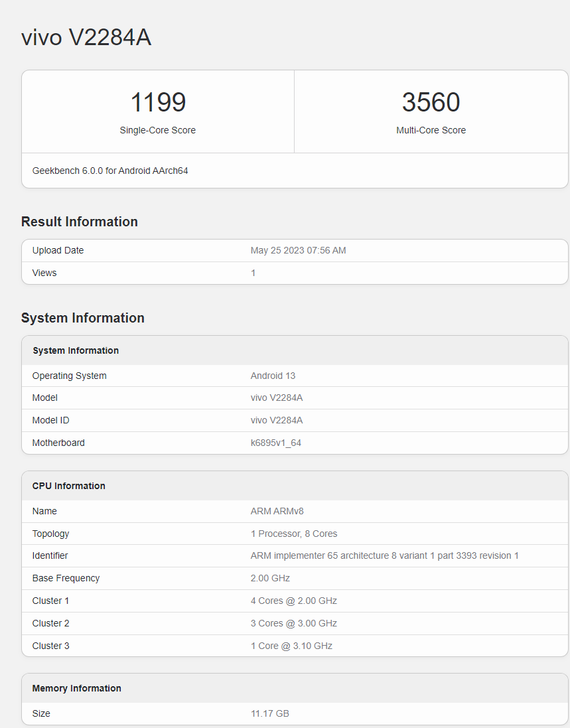Select the single-core score value 1199
This screenshot has width=570, height=728.
coord(158,102)
